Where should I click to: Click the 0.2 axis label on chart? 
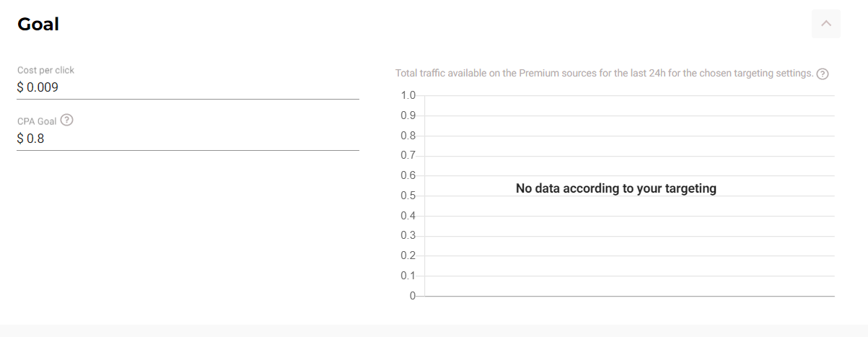408,255
